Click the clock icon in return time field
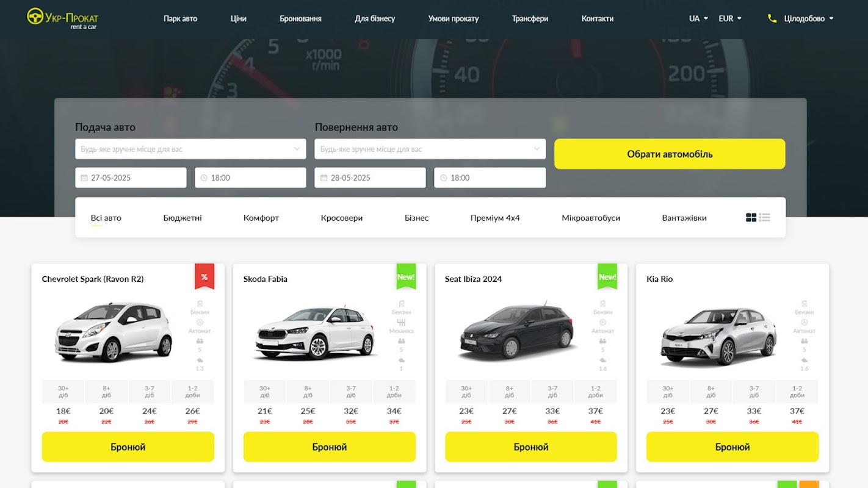The image size is (868, 488). [444, 178]
